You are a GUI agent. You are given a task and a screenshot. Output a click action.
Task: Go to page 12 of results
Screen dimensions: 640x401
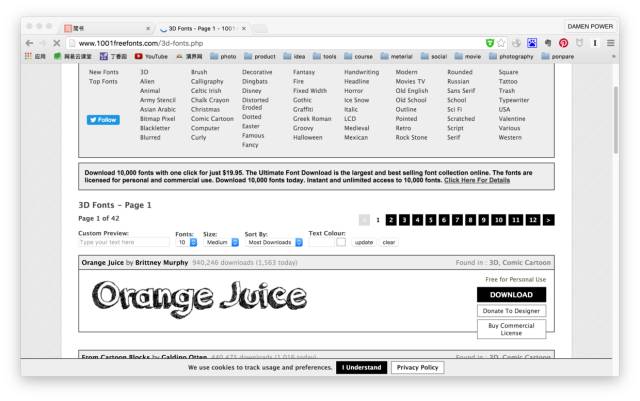click(533, 220)
